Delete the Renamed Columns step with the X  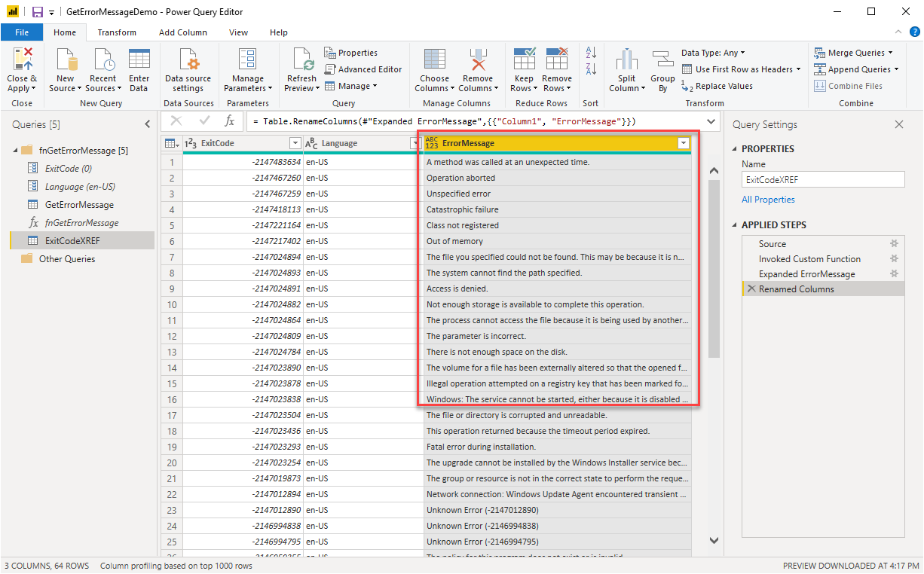click(x=751, y=289)
